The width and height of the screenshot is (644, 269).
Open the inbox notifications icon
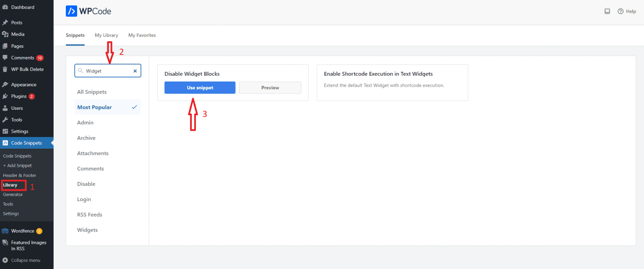(x=607, y=11)
